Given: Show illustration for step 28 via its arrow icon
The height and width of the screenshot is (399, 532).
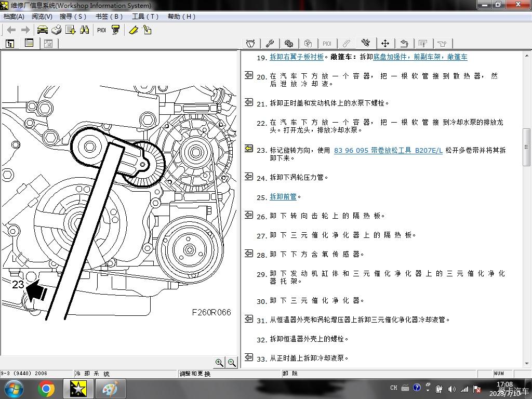Looking at the screenshot, I should pos(249,253).
